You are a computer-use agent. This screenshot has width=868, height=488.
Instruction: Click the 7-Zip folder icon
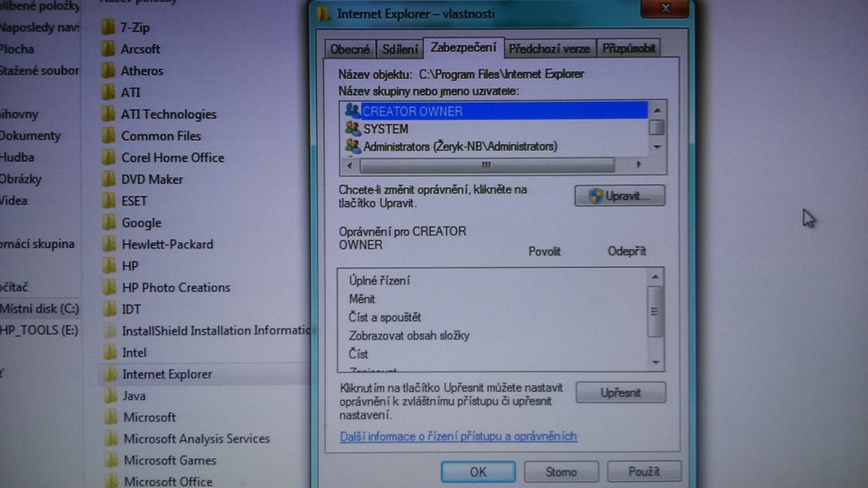[x=108, y=27]
